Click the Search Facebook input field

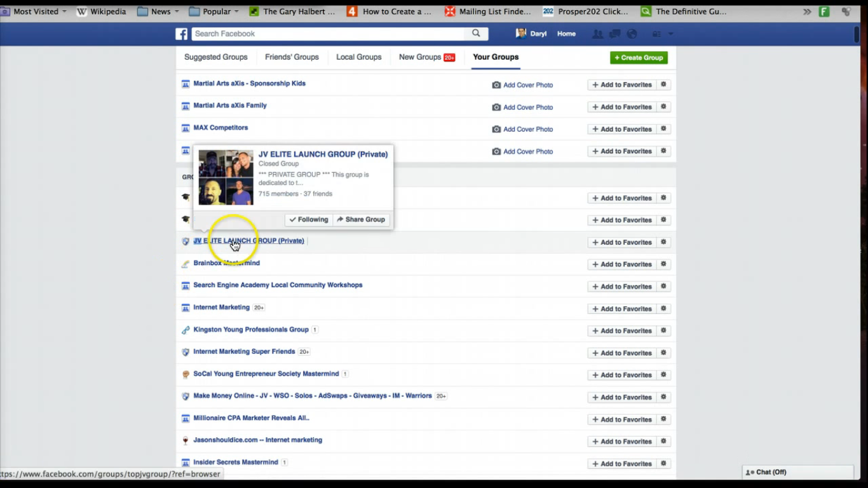329,34
